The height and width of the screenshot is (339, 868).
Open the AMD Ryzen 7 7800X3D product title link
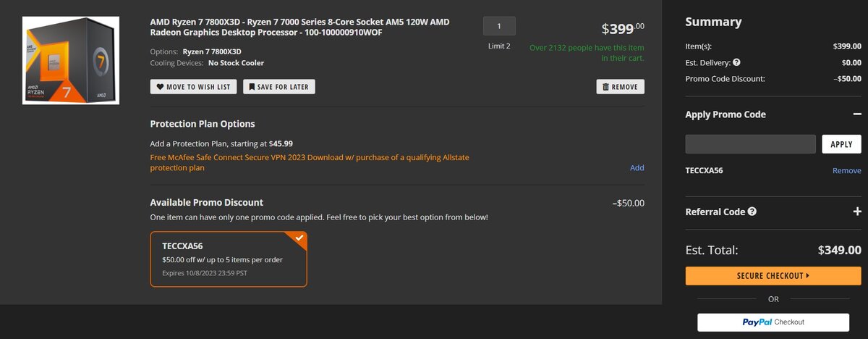tap(299, 28)
